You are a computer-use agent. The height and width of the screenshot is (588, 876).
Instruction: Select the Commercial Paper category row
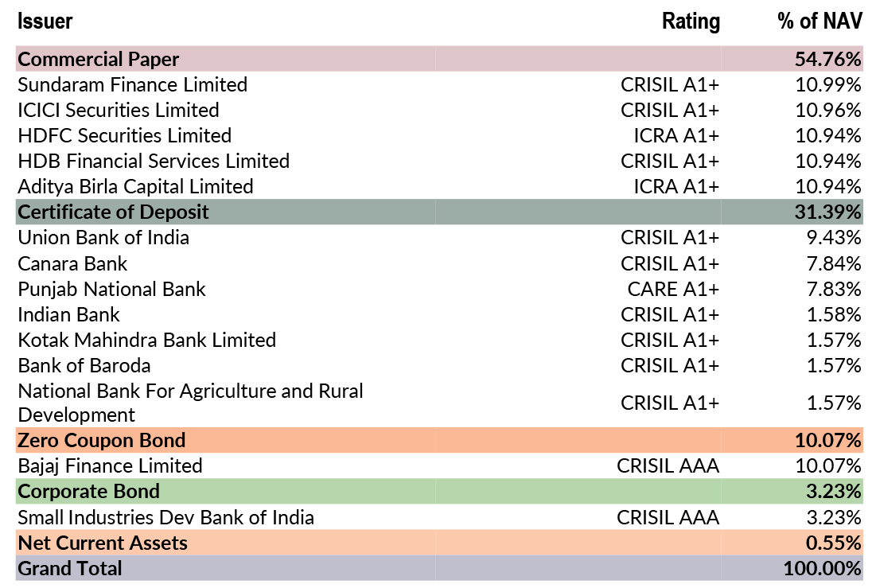click(99, 59)
